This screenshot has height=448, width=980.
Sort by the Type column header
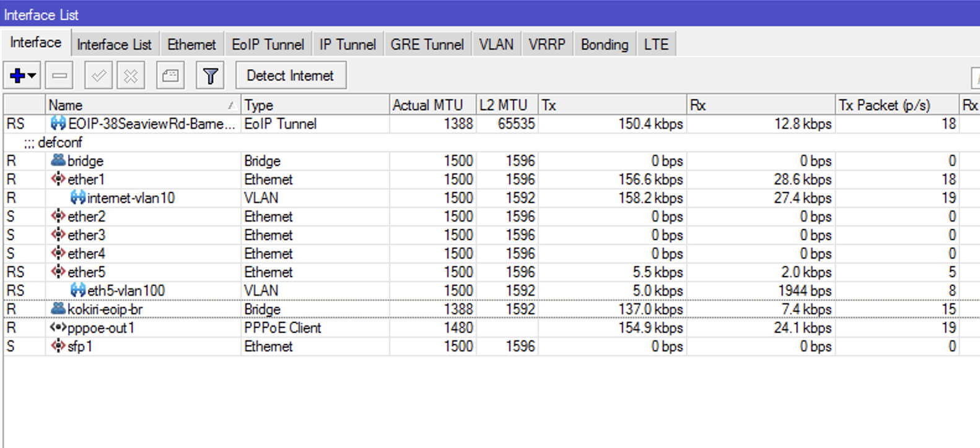[315, 105]
